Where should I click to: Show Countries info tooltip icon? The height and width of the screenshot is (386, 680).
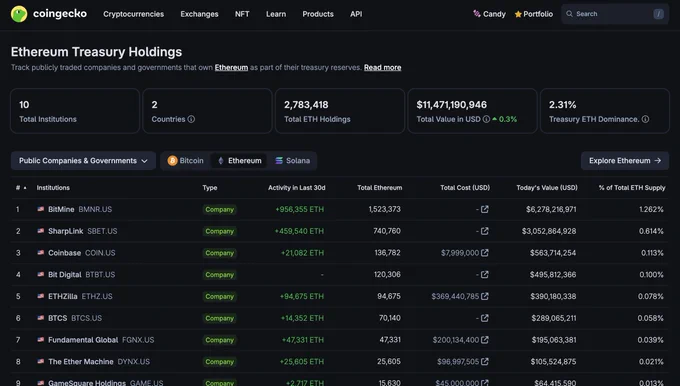pos(191,119)
